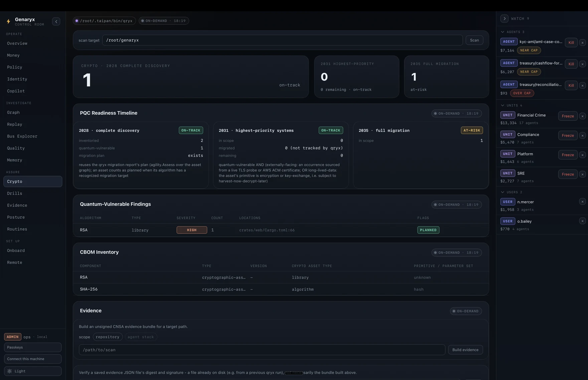Go to the Quality page
This screenshot has height=380, width=588.
[33, 148]
